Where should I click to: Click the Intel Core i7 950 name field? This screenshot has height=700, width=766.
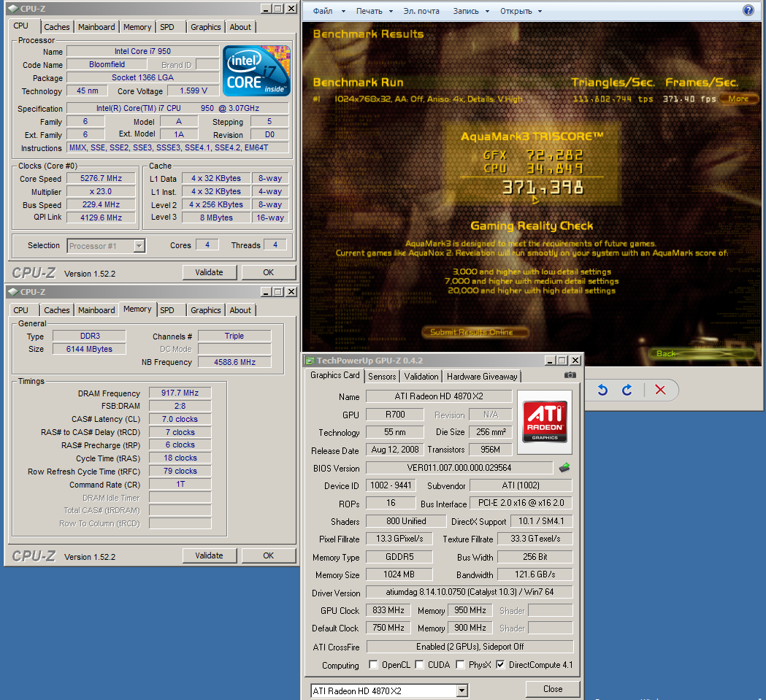click(142, 51)
